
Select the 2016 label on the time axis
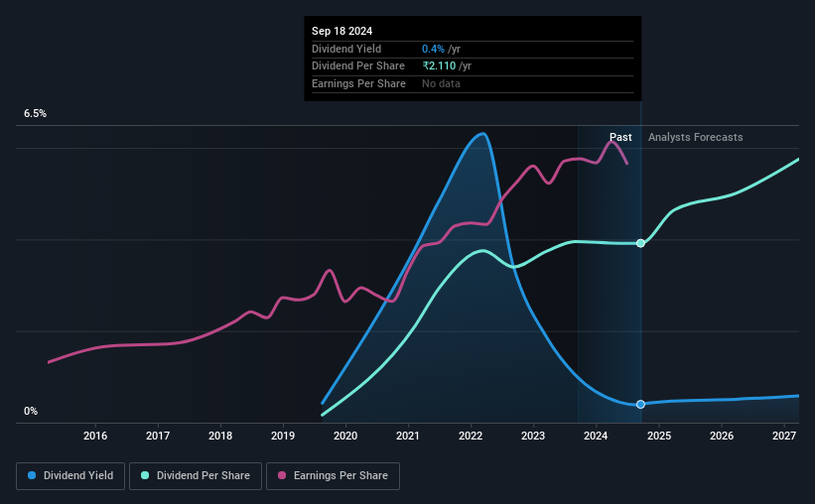tap(95, 436)
